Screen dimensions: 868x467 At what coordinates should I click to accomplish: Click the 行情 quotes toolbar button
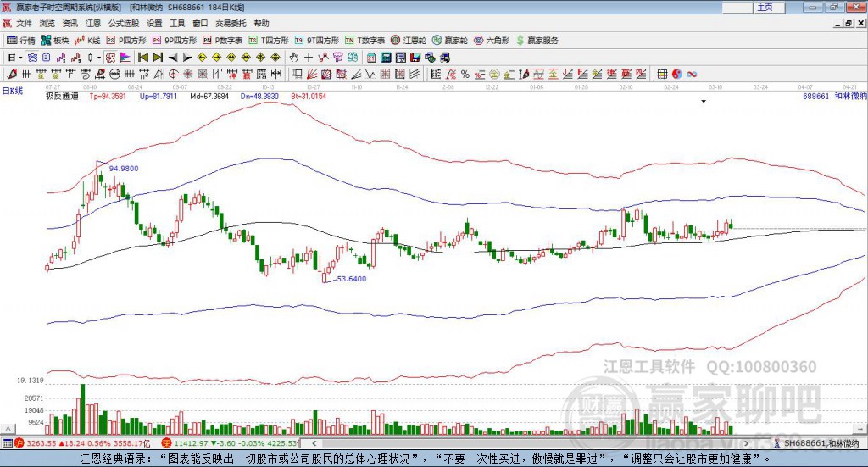pyautogui.click(x=20, y=41)
